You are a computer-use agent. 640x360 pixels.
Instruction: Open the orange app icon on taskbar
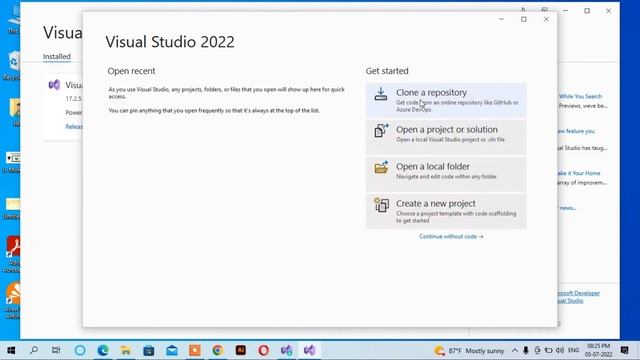tap(195, 350)
